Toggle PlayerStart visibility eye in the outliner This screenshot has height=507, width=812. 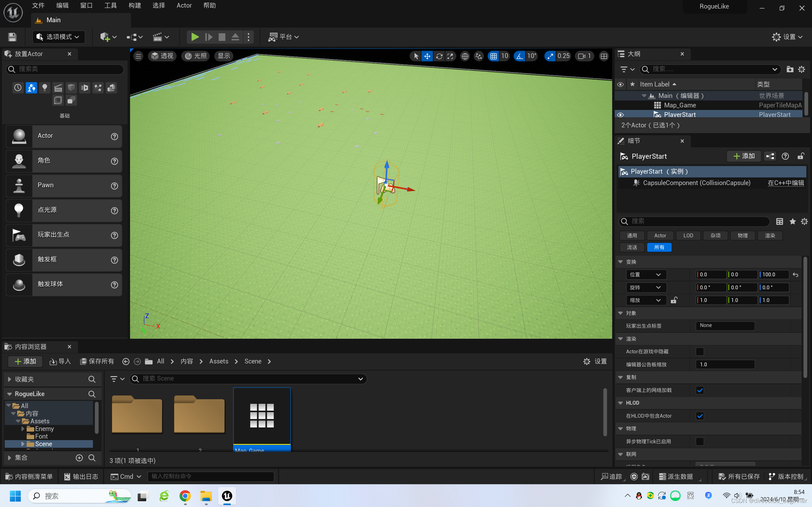coord(620,115)
